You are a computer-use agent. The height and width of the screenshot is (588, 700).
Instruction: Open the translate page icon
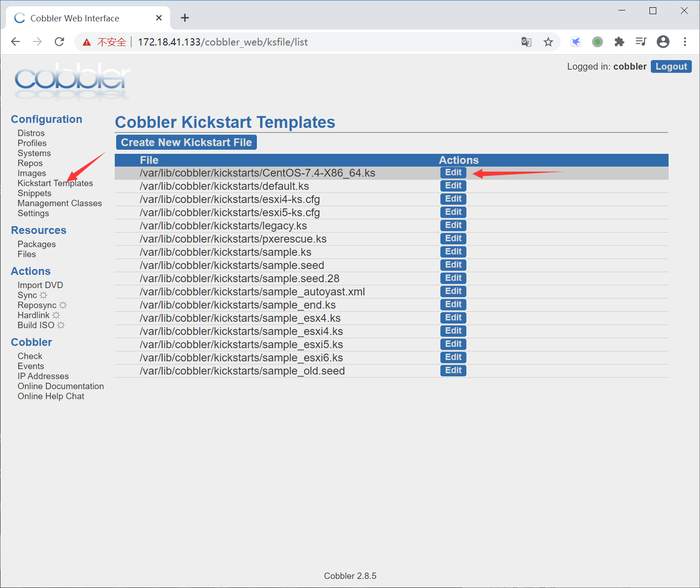[x=526, y=42]
